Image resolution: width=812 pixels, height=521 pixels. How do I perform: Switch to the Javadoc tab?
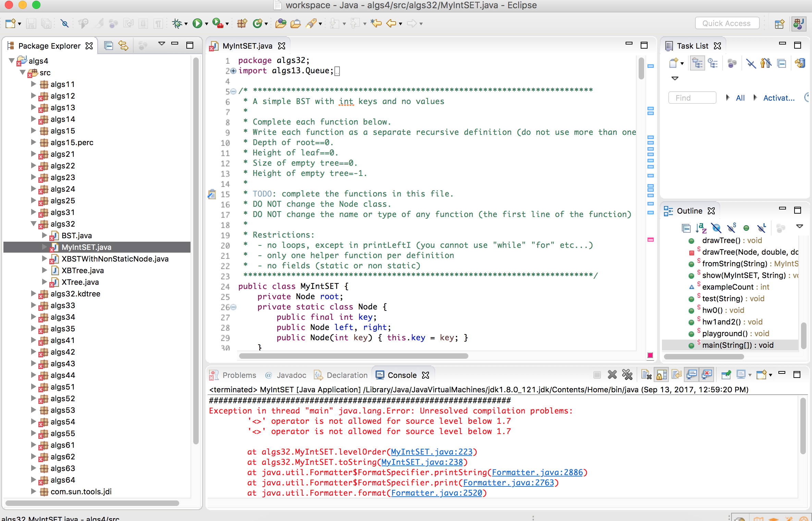pos(291,375)
